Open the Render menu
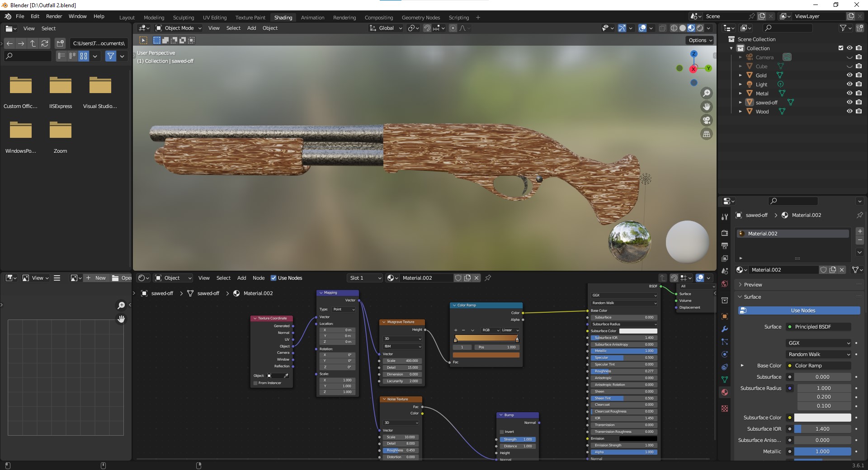868x470 pixels. [x=54, y=16]
